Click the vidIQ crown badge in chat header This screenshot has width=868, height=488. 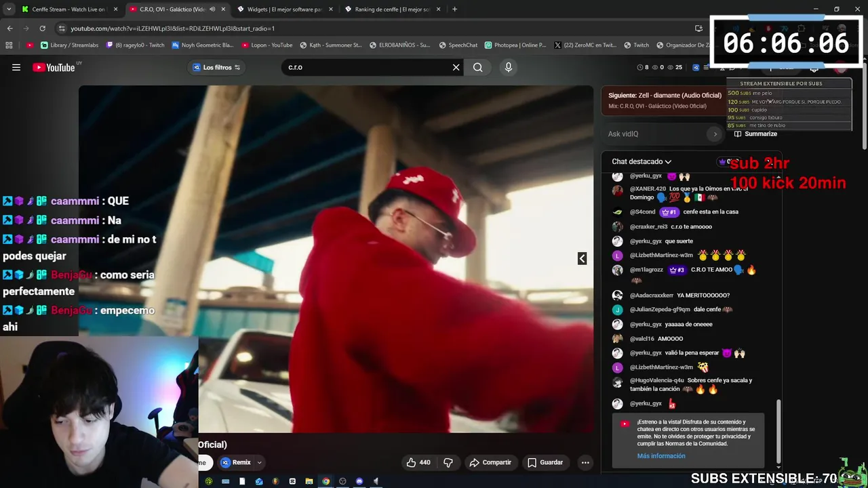pyautogui.click(x=722, y=161)
